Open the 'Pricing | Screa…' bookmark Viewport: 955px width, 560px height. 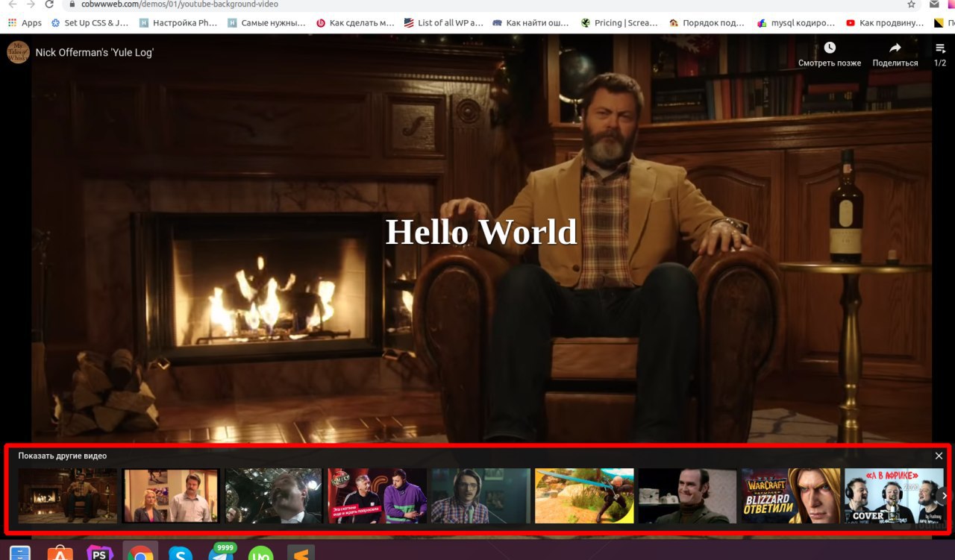tap(620, 23)
